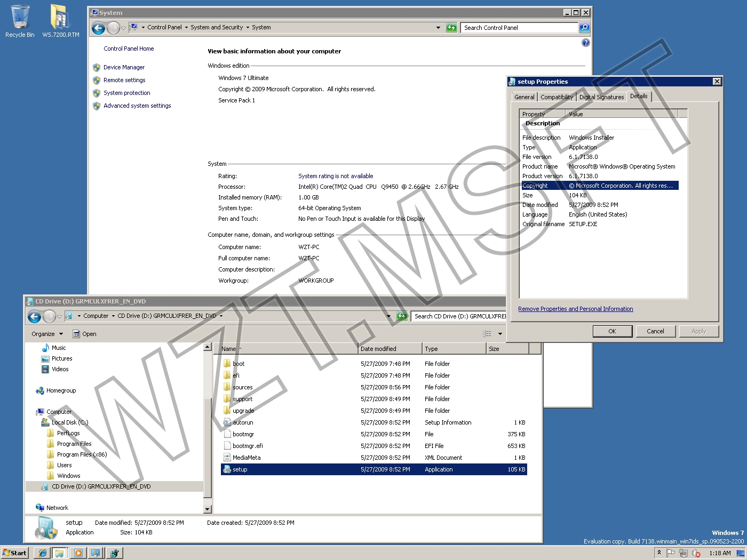
Task: Switch to the Compatibility tab
Action: coord(557,97)
